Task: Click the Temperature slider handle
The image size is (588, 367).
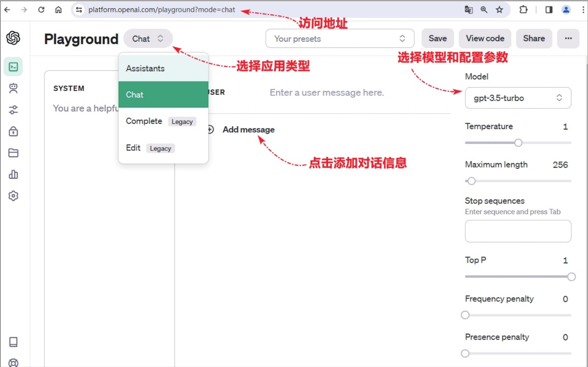Action: point(518,143)
